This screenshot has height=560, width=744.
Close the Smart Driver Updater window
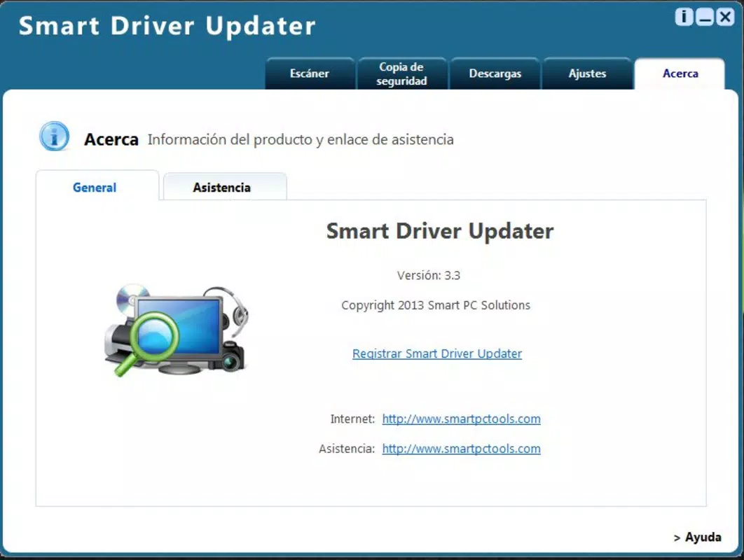coord(725,17)
